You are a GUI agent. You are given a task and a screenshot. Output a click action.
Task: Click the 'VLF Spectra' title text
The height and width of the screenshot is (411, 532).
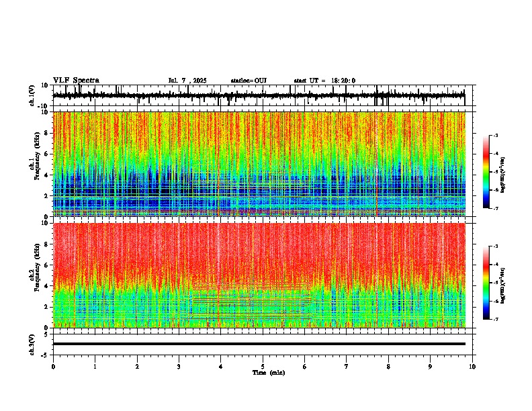pyautogui.click(x=76, y=81)
